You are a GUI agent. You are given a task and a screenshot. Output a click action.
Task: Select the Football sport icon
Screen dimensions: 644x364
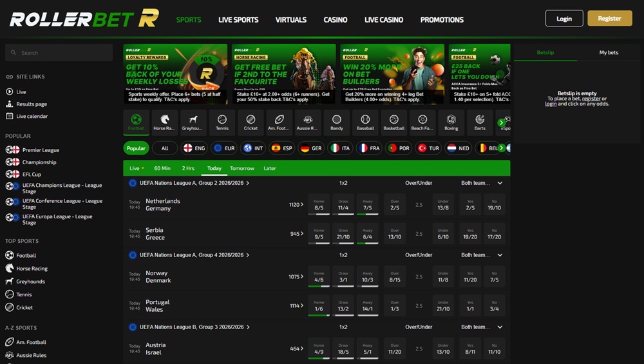tap(136, 122)
